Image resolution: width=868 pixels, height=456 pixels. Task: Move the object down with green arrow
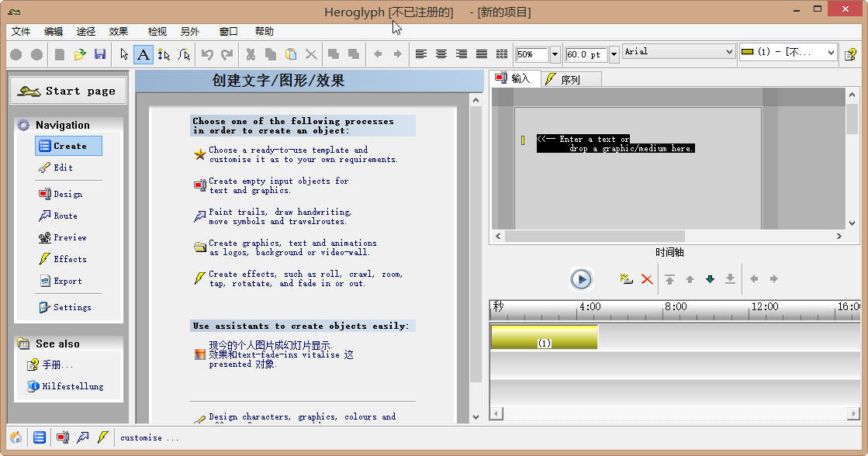[x=710, y=279]
